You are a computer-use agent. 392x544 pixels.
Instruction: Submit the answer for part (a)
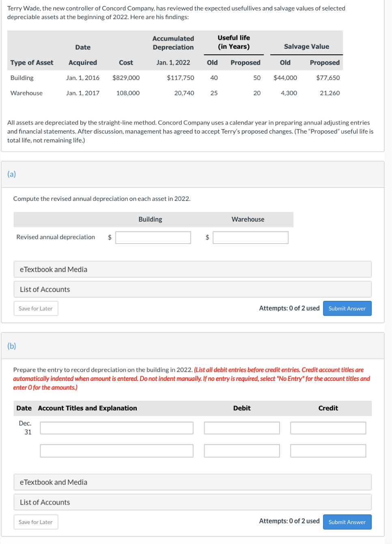(x=347, y=309)
